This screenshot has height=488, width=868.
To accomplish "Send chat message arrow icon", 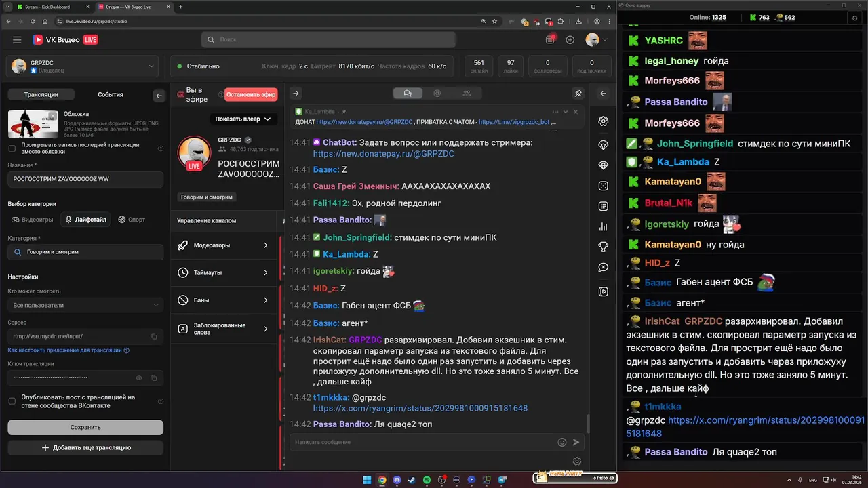I will (x=576, y=442).
